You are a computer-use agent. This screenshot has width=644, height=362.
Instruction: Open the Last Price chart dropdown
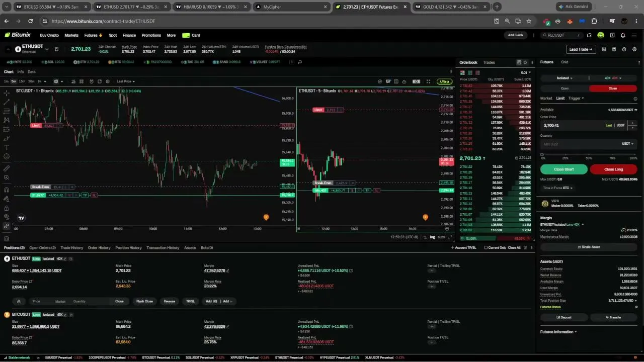tap(126, 81)
